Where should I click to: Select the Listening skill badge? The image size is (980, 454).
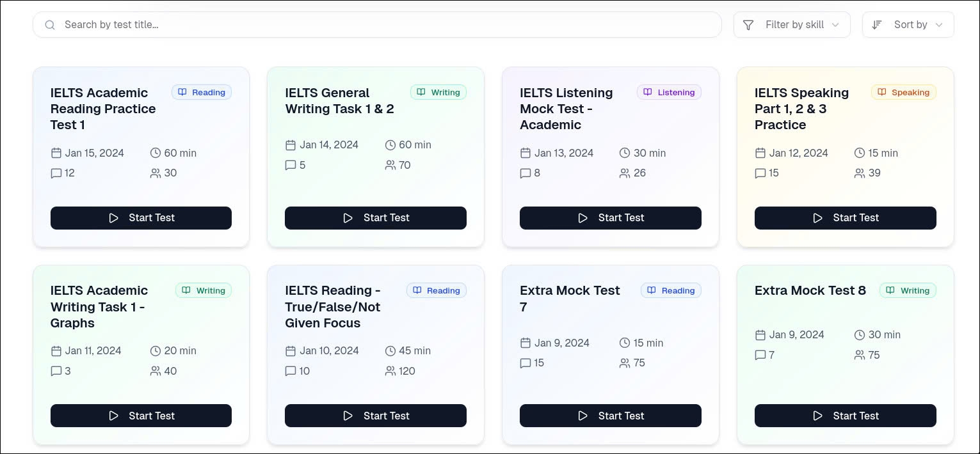[x=669, y=93]
